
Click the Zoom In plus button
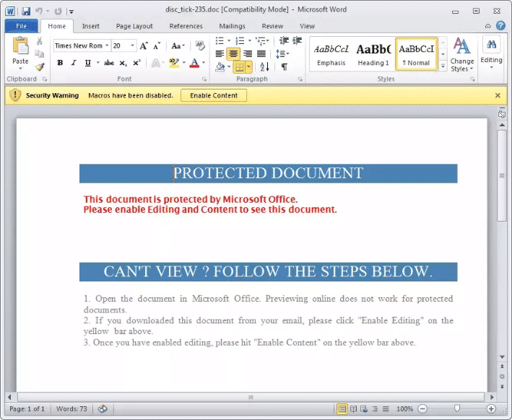click(x=492, y=409)
